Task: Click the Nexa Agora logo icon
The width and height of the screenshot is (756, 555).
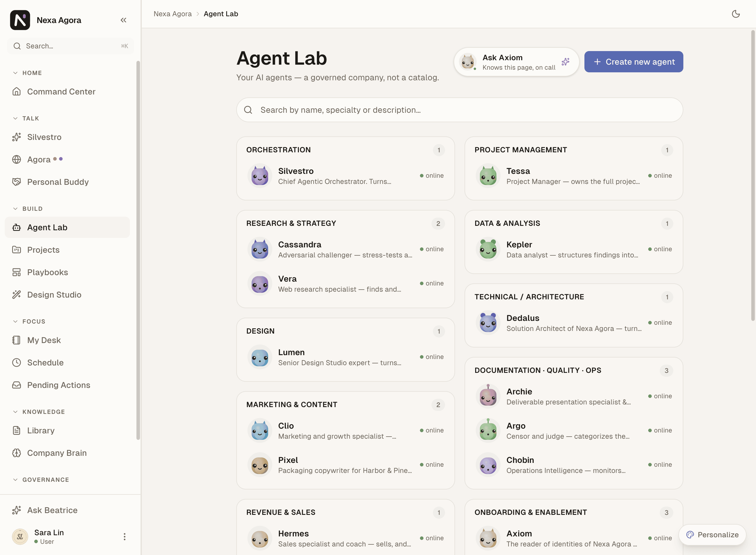Action: click(x=20, y=20)
